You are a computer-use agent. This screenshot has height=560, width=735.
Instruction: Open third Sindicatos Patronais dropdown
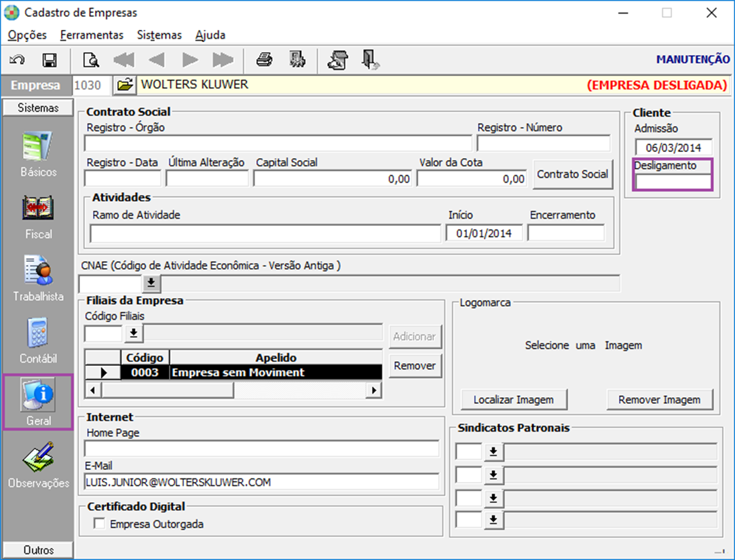pos(493,498)
